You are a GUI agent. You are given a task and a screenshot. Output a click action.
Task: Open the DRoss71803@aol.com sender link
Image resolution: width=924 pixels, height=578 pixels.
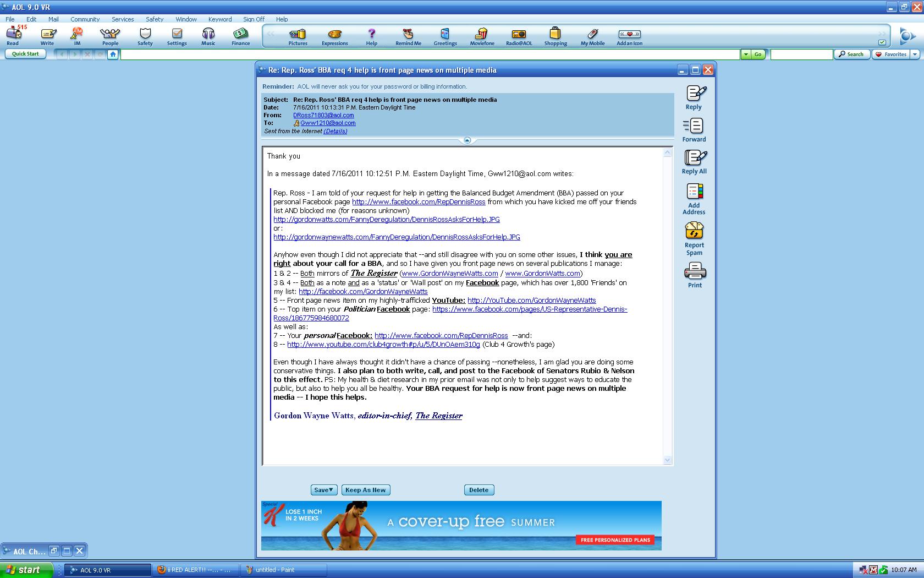323,115
